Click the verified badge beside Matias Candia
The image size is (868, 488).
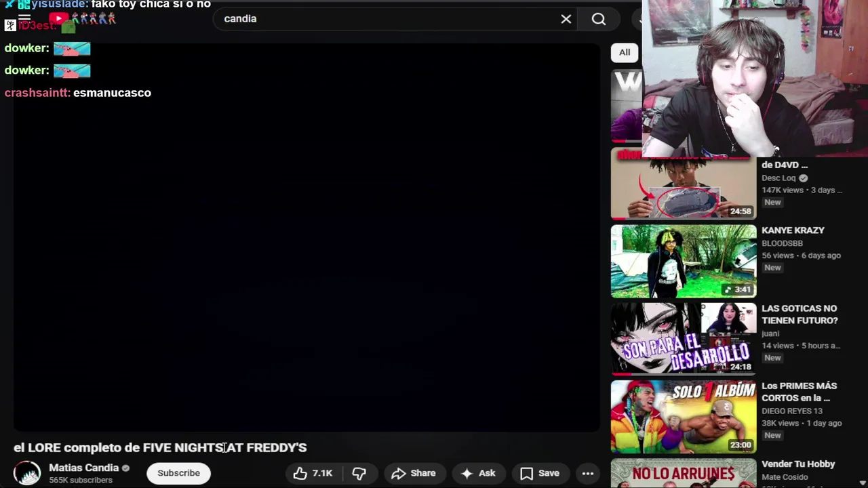125,468
